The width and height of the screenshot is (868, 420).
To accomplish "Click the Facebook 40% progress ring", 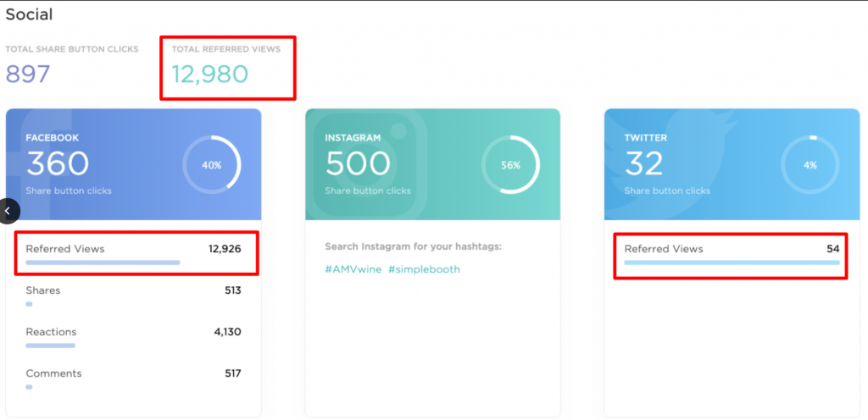I will click(211, 164).
